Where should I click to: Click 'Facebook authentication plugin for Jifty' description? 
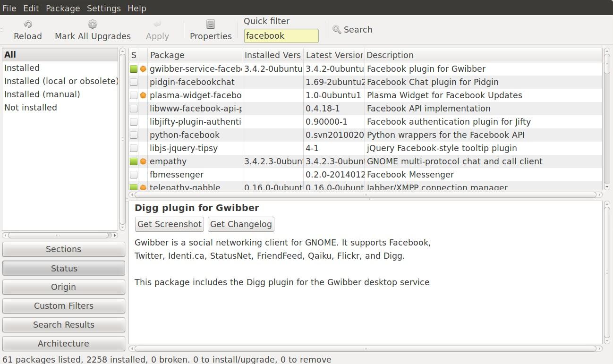449,122
